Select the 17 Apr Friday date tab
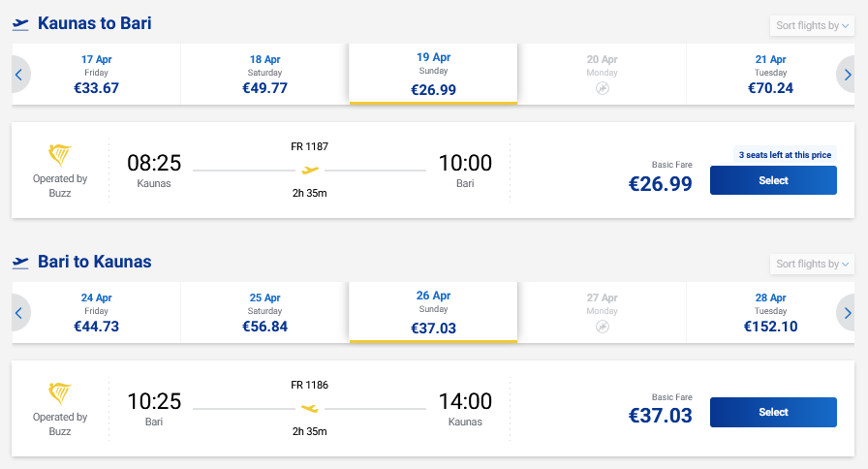Screen dimensions: 868x469 point(96,74)
